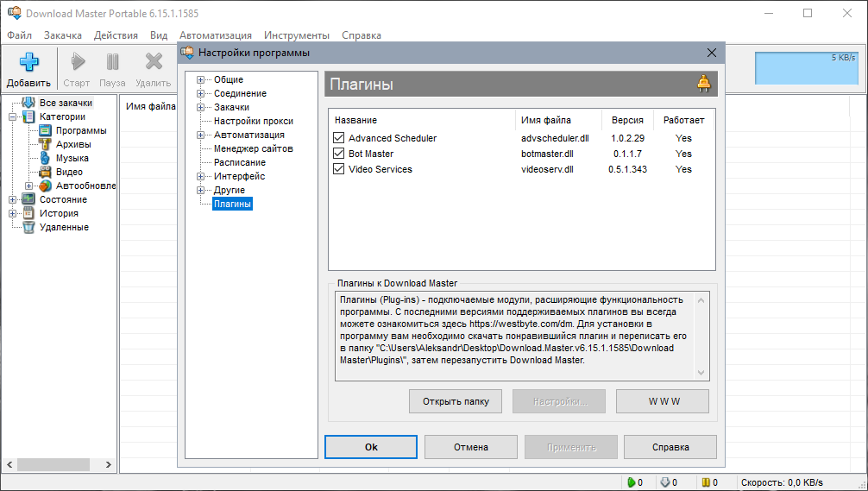Click the Добавить (add download) plus icon

[x=28, y=61]
